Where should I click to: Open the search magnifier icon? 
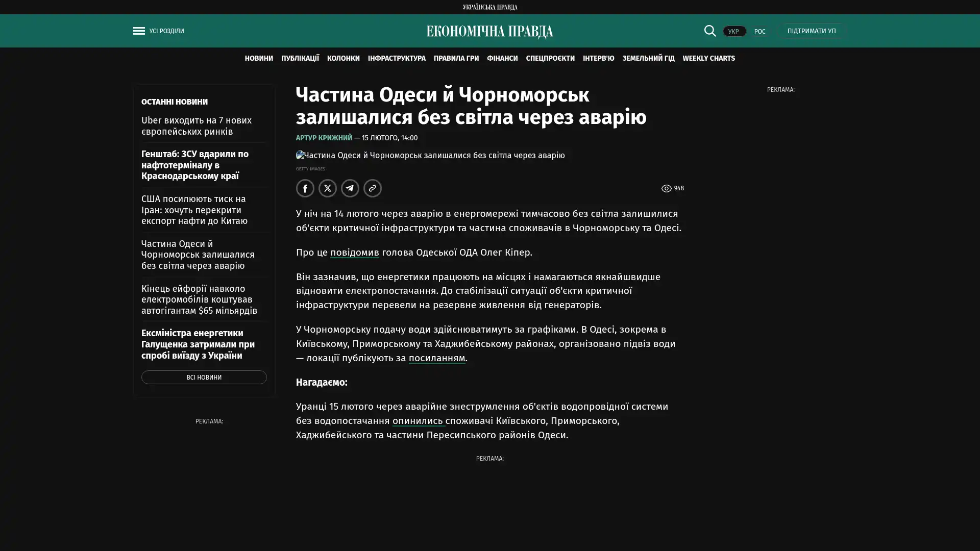709,31
